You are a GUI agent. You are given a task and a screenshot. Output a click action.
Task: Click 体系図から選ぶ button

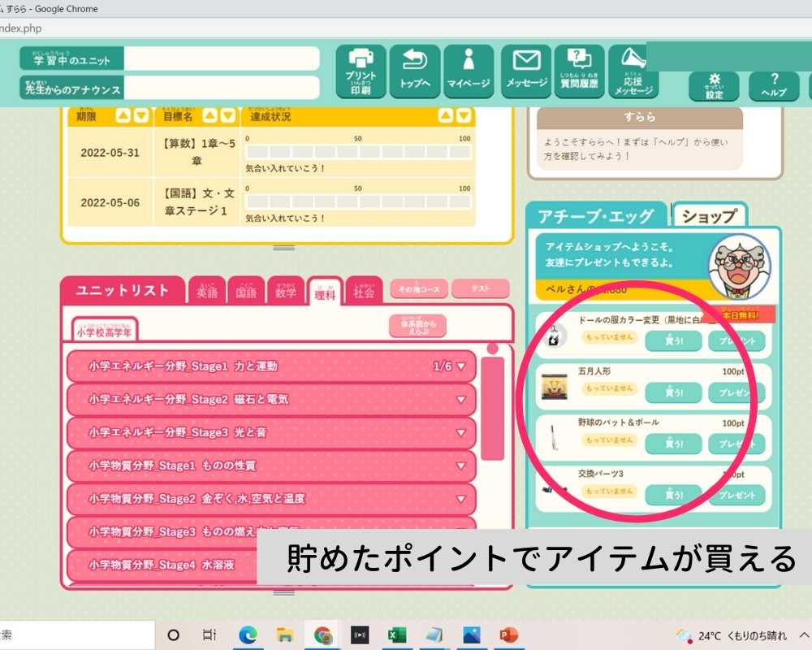(x=418, y=327)
